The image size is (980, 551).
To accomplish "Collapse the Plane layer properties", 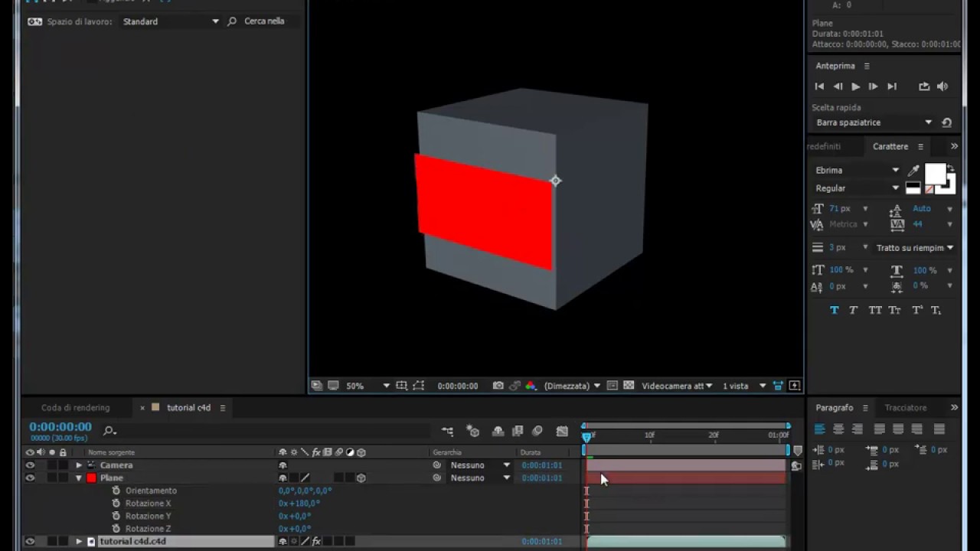I will [x=78, y=478].
